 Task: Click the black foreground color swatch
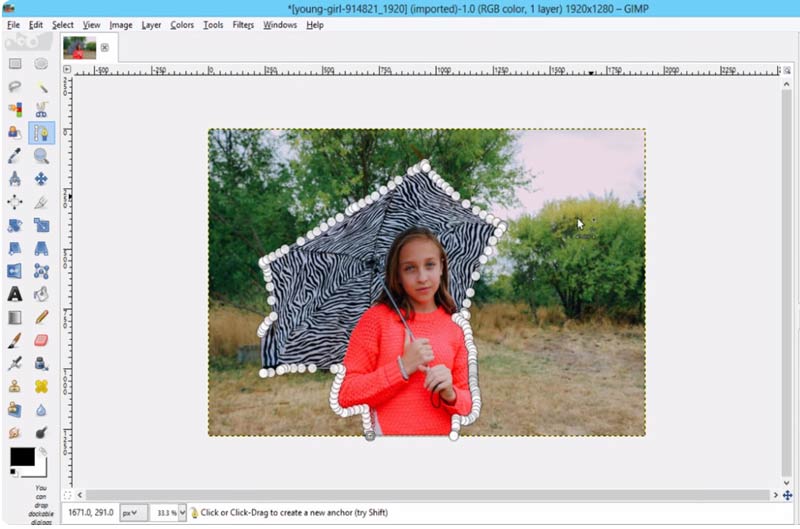tap(22, 457)
